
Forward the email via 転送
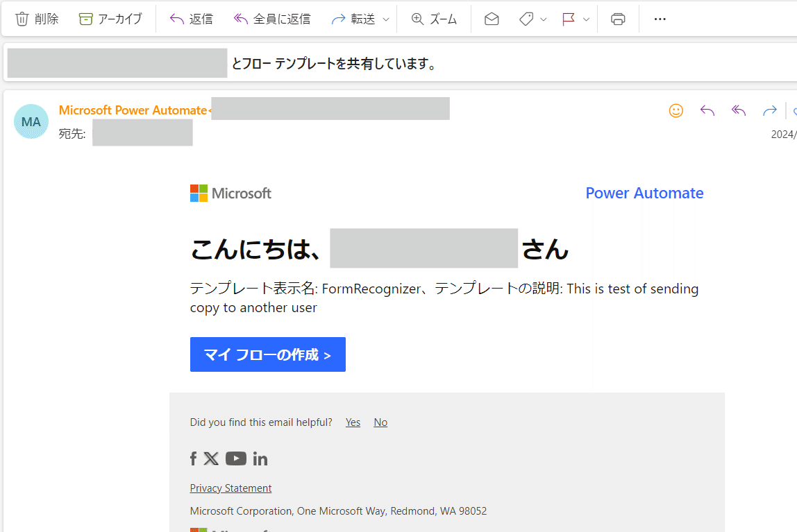point(353,19)
